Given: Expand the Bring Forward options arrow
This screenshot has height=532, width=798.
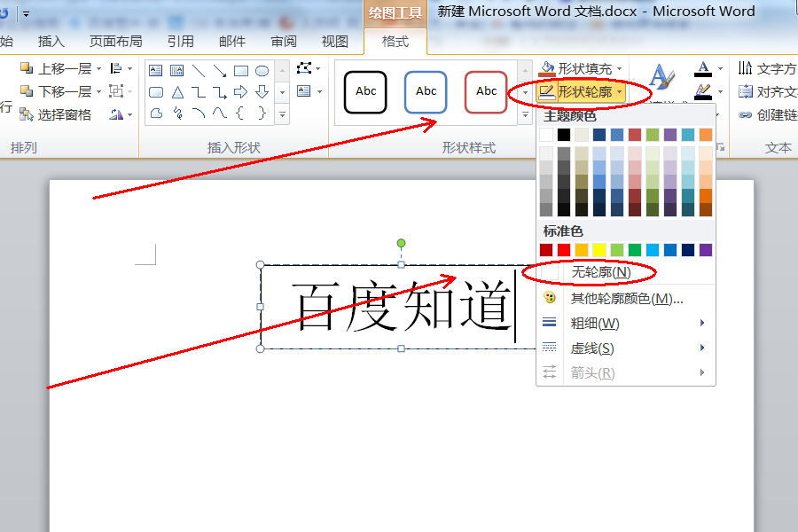Looking at the screenshot, I should pyautogui.click(x=98, y=68).
